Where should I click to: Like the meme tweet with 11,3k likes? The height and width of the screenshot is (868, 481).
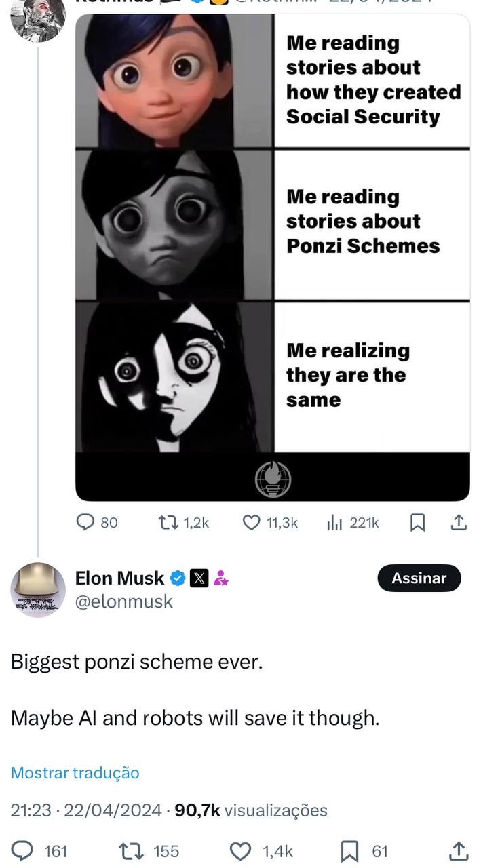point(252,522)
